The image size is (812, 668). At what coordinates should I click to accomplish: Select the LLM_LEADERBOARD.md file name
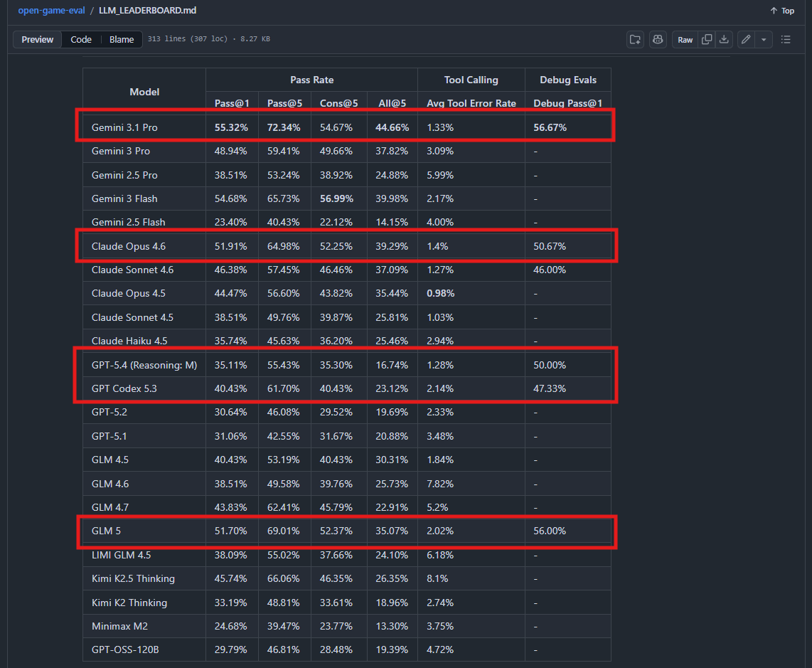(148, 11)
